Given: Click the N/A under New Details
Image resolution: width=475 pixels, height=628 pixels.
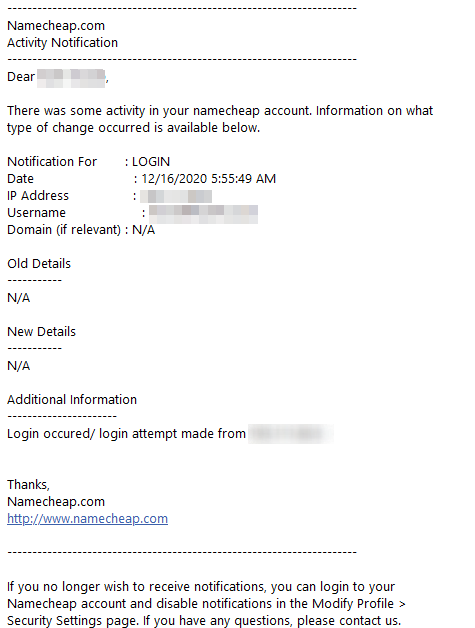Looking at the screenshot, I should tap(18, 366).
